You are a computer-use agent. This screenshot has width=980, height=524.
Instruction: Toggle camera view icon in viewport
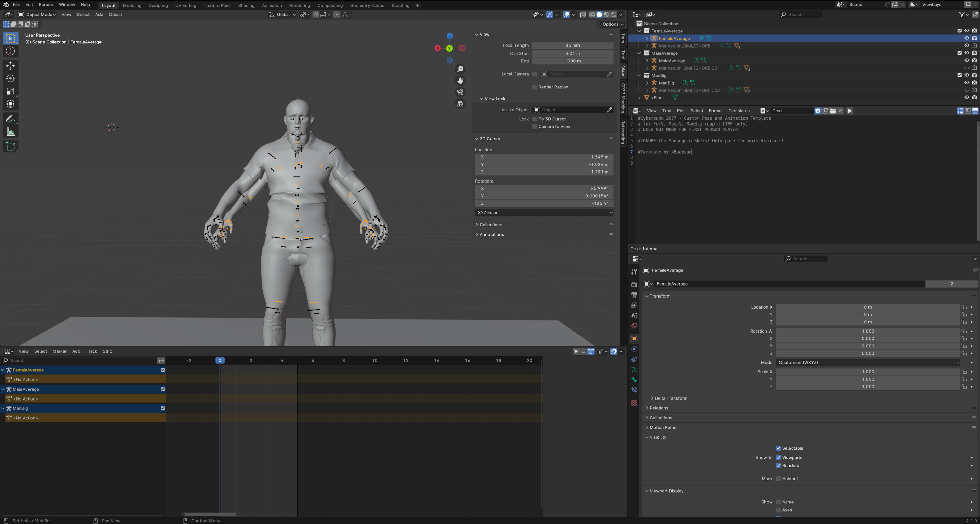[x=460, y=92]
